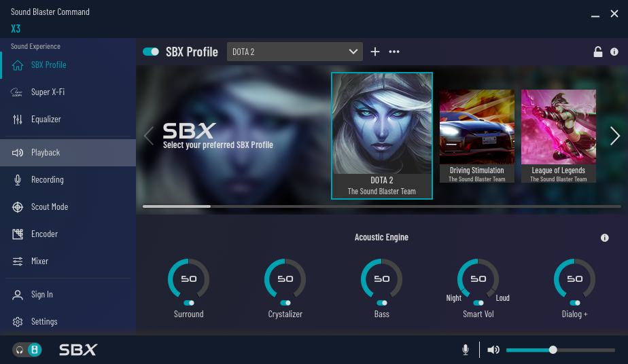Show next profiles with right chevron
628x364 pixels.
click(615, 136)
